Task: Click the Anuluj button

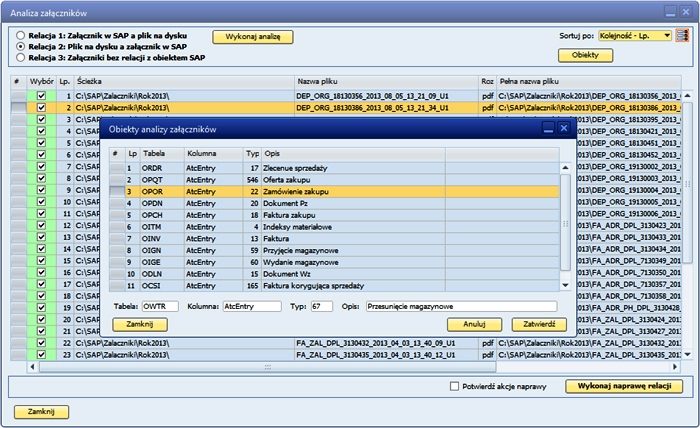Action: (474, 324)
